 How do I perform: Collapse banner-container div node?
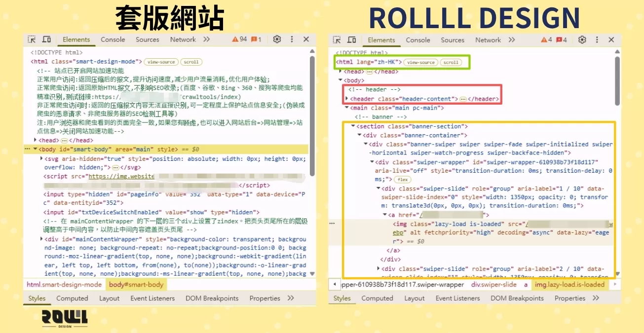pyautogui.click(x=359, y=135)
